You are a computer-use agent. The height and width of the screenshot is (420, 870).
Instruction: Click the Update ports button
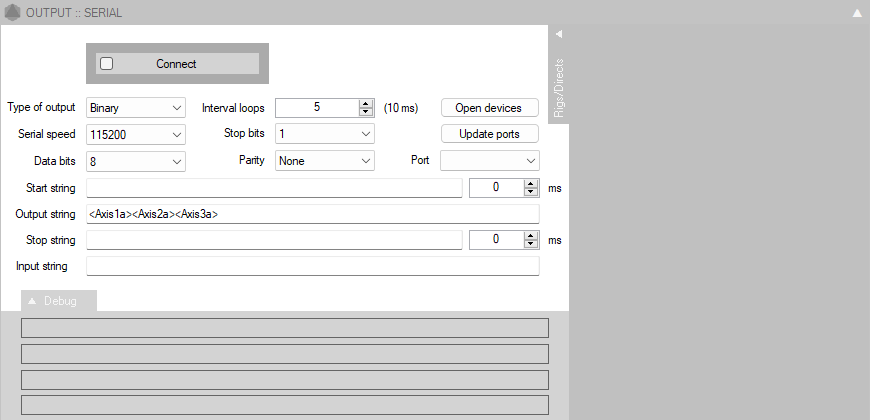point(489,134)
